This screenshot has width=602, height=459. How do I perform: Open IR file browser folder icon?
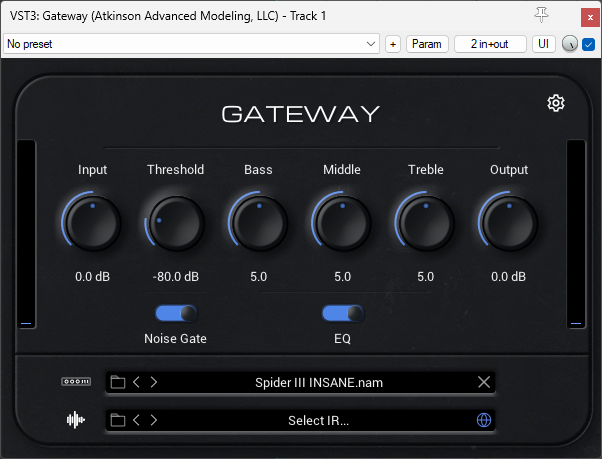tap(118, 420)
